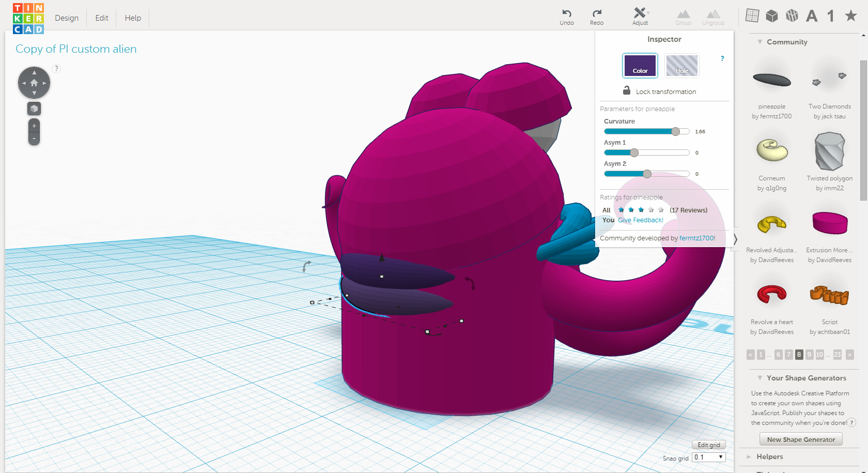The height and width of the screenshot is (473, 868).
Task: Go to community page 7
Action: [x=788, y=355]
